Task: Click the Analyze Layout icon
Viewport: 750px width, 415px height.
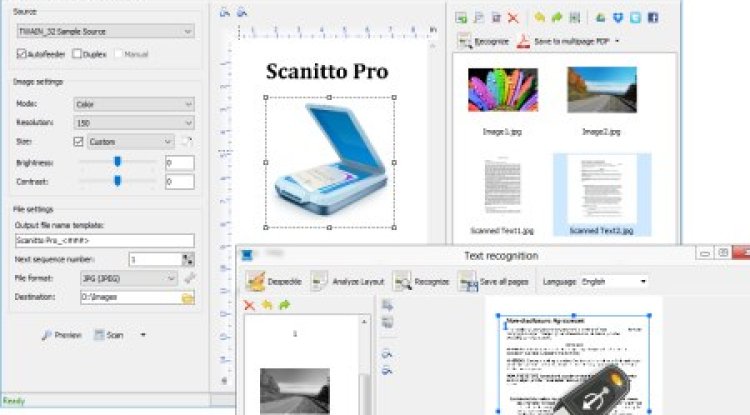Action: (x=319, y=281)
